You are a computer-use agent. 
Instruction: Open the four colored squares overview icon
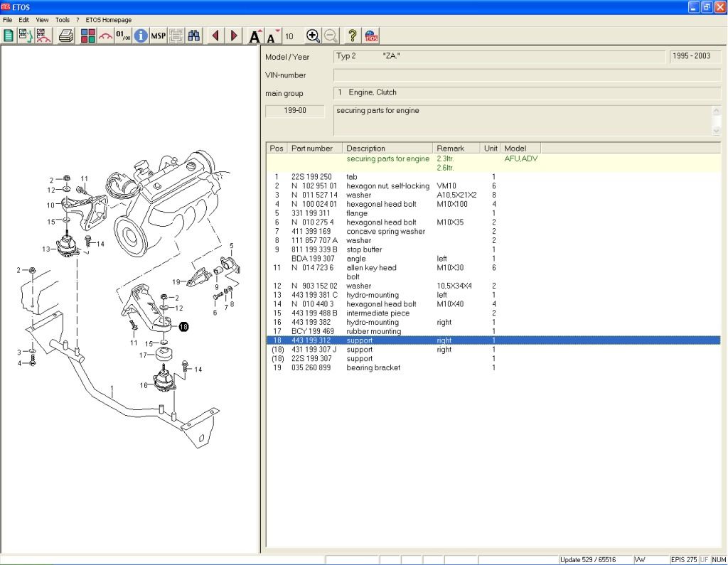[x=87, y=36]
